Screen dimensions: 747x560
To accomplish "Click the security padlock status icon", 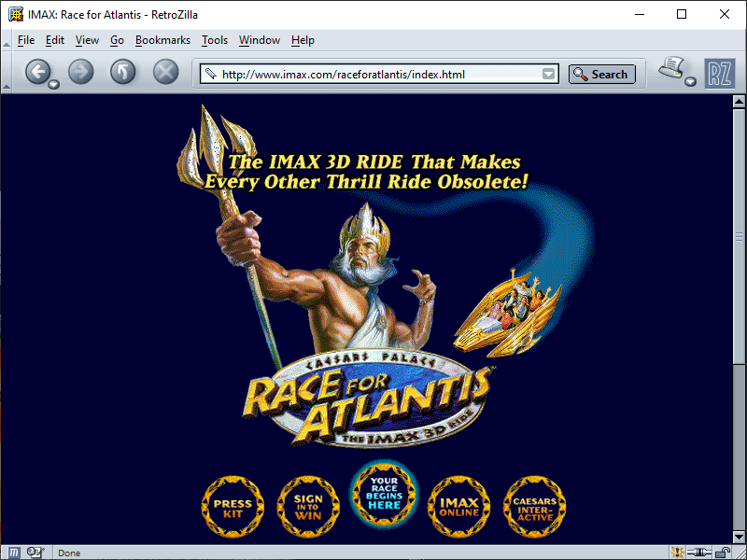I will (x=722, y=553).
